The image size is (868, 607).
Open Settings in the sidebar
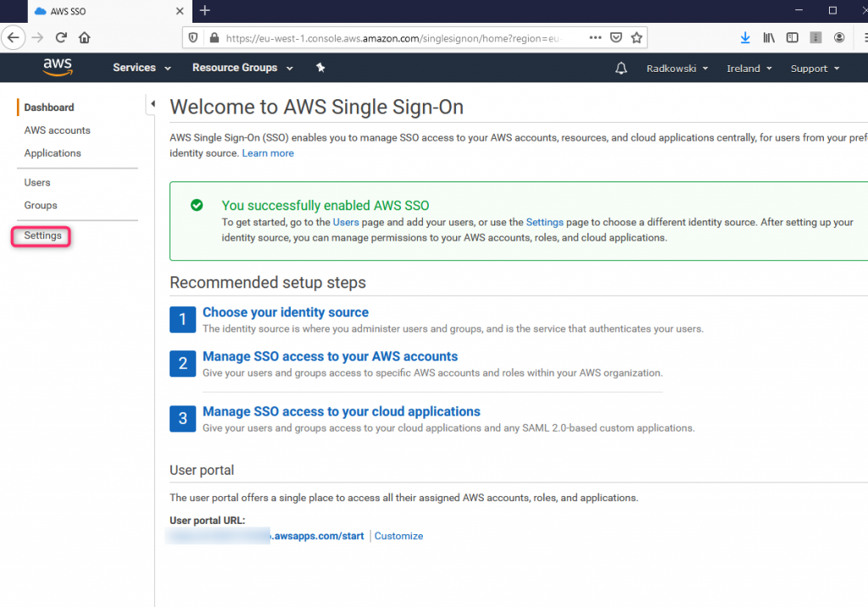pyautogui.click(x=42, y=236)
